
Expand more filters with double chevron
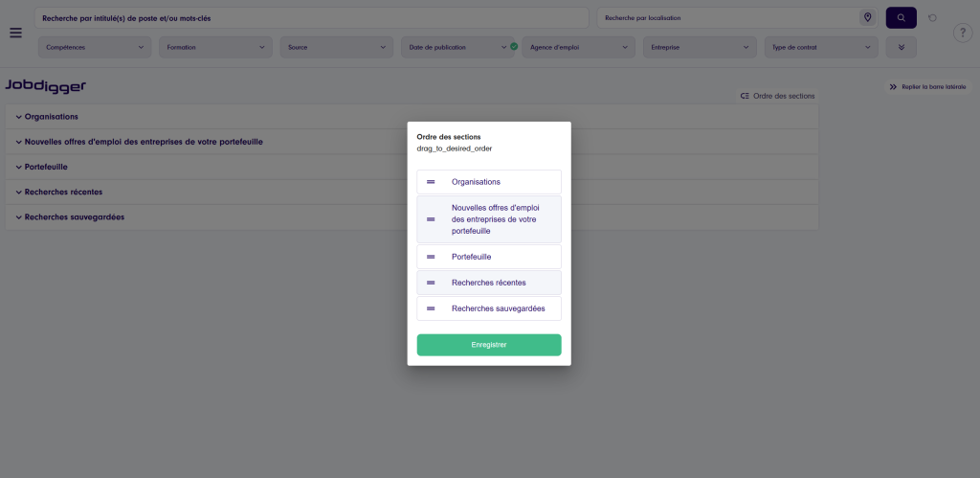pos(901,47)
